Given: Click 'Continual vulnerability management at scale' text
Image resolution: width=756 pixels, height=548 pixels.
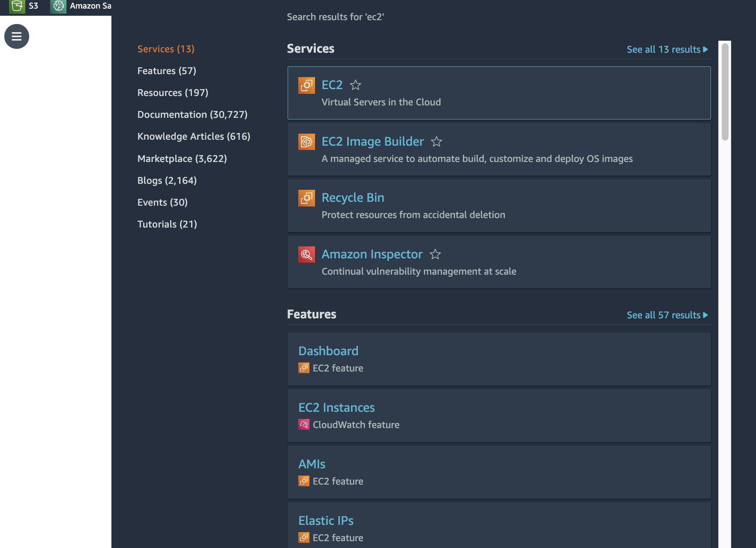Looking at the screenshot, I should point(419,271).
